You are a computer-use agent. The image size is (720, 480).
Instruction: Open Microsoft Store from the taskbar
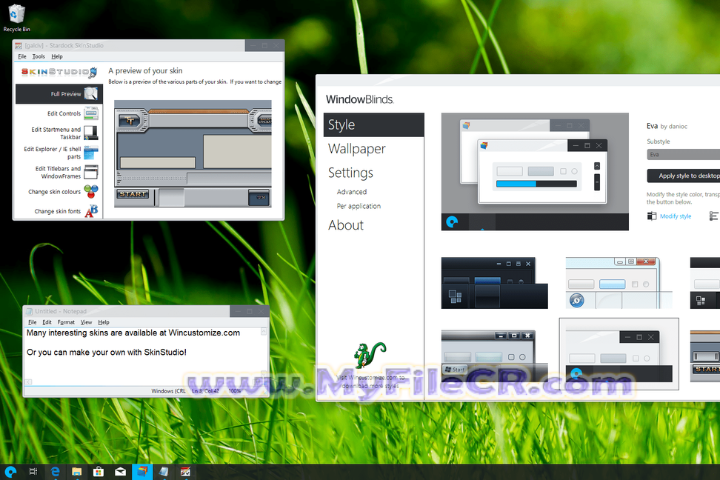point(98,472)
